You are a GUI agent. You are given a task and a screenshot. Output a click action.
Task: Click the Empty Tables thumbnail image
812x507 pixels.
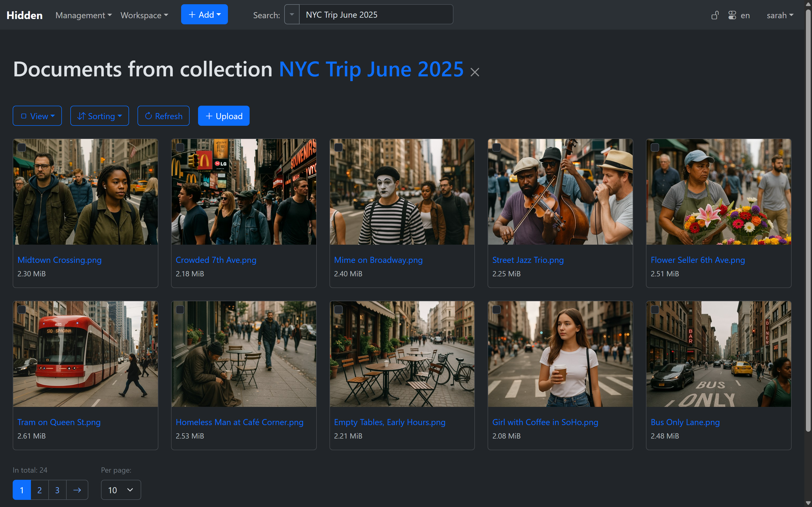click(x=402, y=354)
